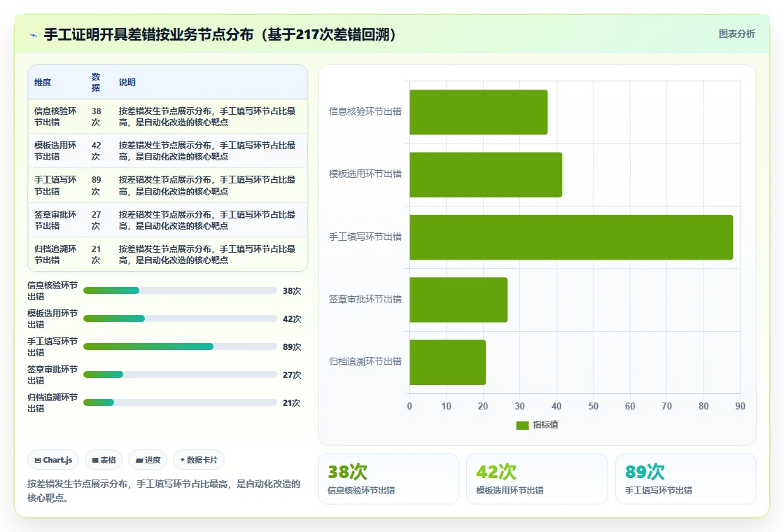Click the x-axis tick label 50
The height and width of the screenshot is (532, 784).
[x=593, y=407]
